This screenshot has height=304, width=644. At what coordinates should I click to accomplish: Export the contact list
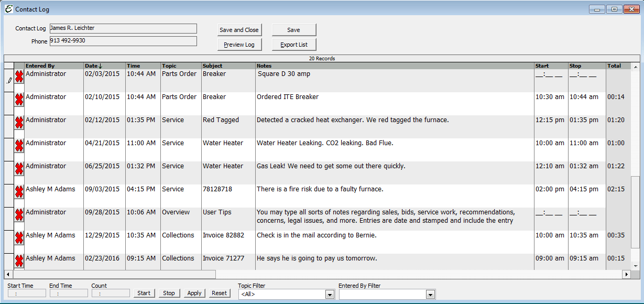click(293, 44)
